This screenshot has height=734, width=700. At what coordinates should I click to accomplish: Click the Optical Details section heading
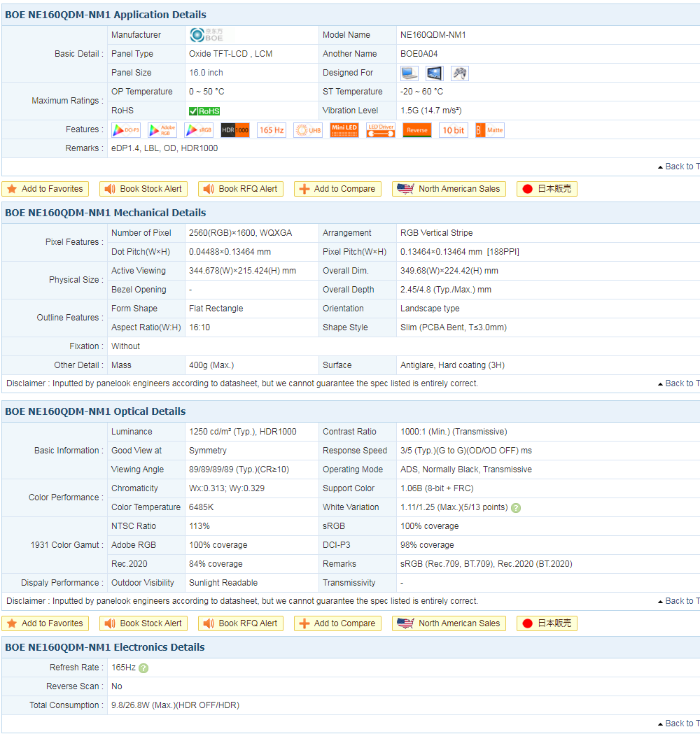pos(95,412)
